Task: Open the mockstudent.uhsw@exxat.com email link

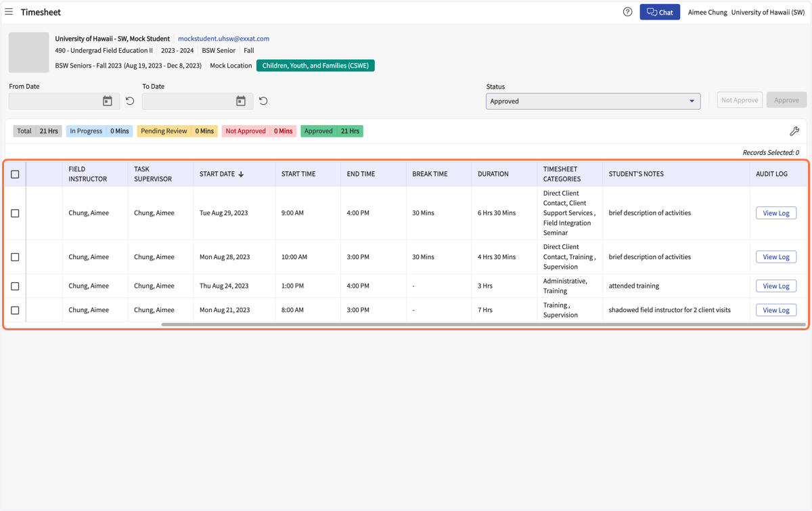Action: point(223,39)
